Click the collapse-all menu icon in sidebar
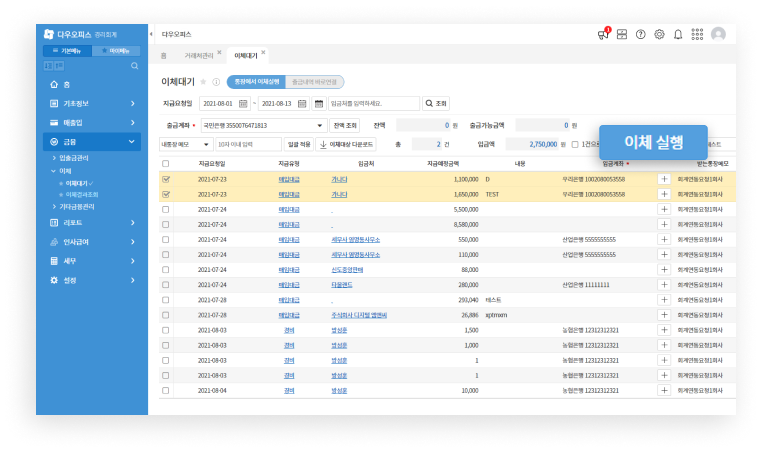761x452 pixels. click(x=59, y=66)
